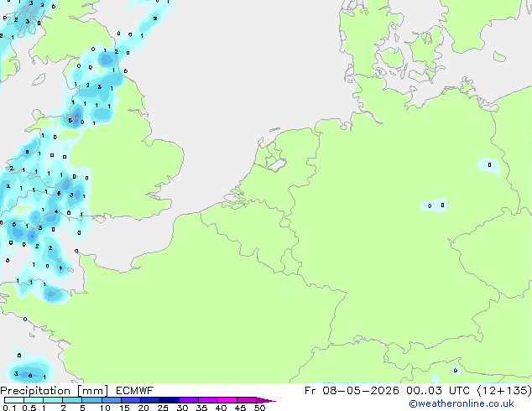
Task: Click legend scale label '20'
Action: click(143, 408)
